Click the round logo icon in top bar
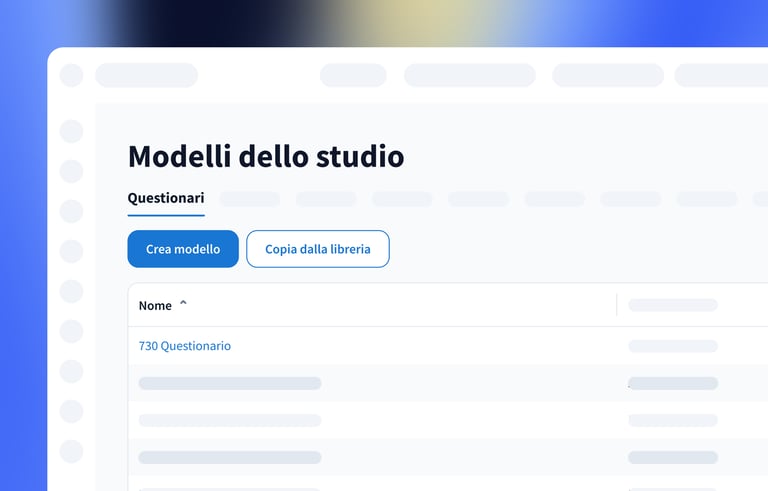 pyautogui.click(x=71, y=75)
